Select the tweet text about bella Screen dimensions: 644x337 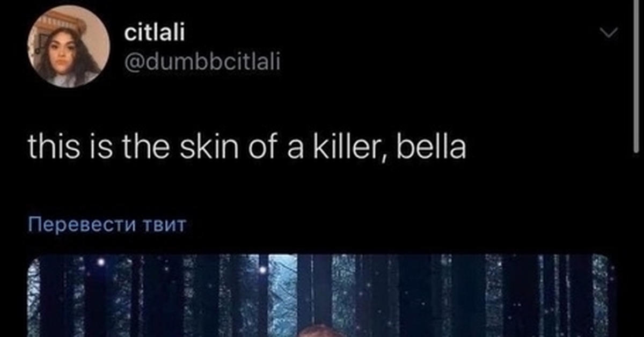[x=247, y=148]
